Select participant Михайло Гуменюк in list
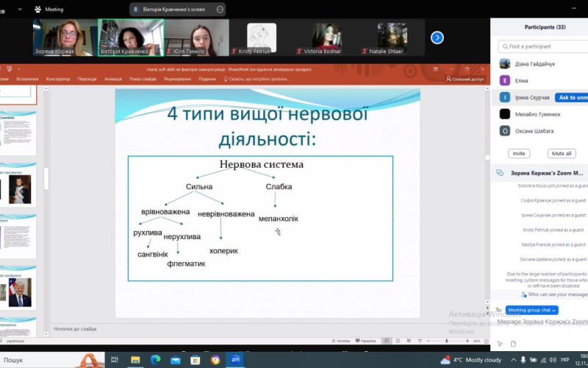The image size is (588, 368). point(539,114)
